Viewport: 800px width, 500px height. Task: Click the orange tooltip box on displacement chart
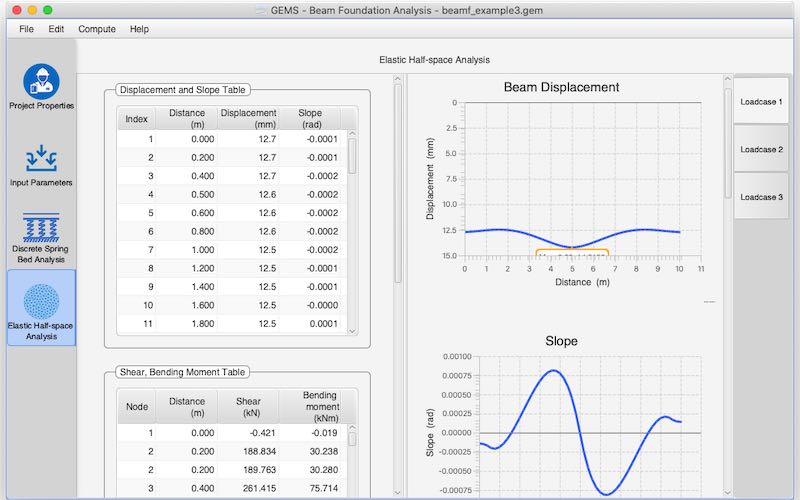click(572, 253)
